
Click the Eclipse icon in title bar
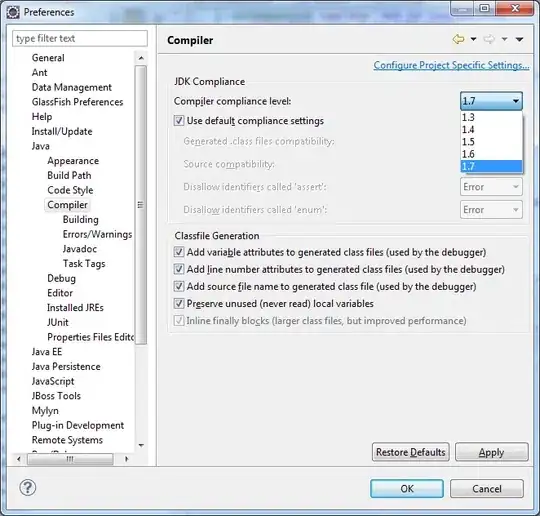(13, 12)
